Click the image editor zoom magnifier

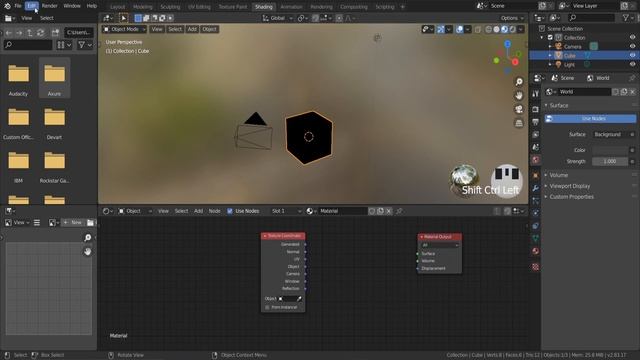(x=87, y=238)
